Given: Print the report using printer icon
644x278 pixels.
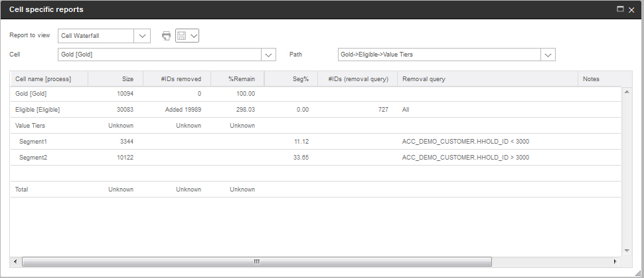Looking at the screenshot, I should (166, 36).
